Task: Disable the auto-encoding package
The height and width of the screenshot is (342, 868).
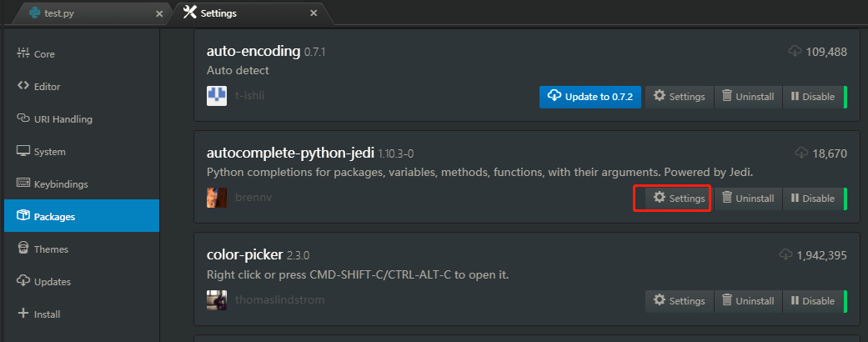Action: 812,97
